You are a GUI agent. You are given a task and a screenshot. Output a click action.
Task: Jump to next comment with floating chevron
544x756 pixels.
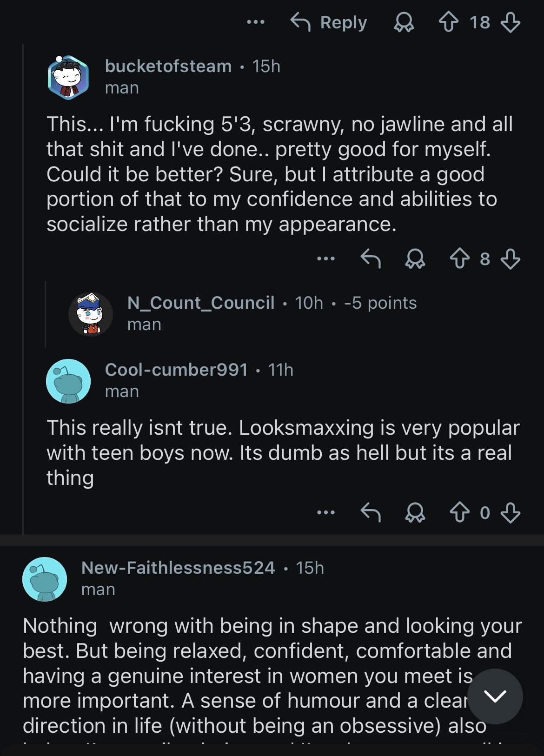pos(495,696)
